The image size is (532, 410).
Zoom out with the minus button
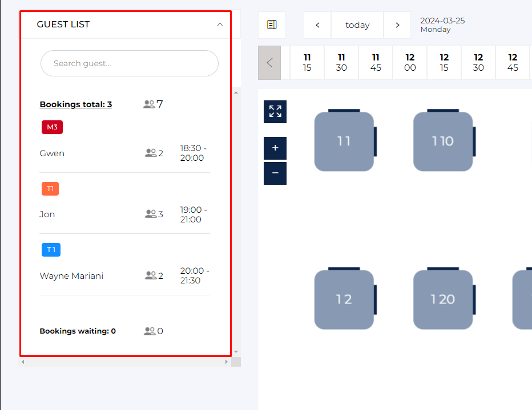[x=275, y=173]
